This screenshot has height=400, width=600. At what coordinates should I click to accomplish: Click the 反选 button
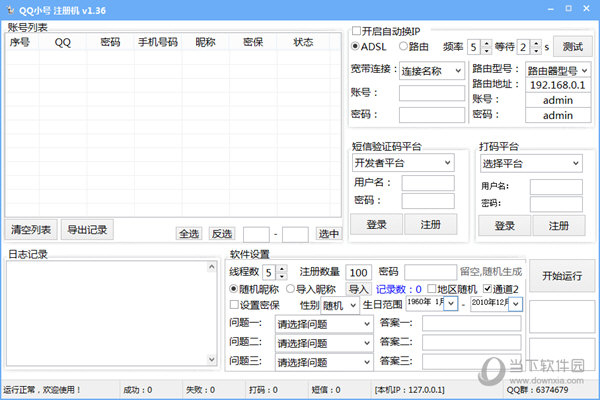pos(222,233)
